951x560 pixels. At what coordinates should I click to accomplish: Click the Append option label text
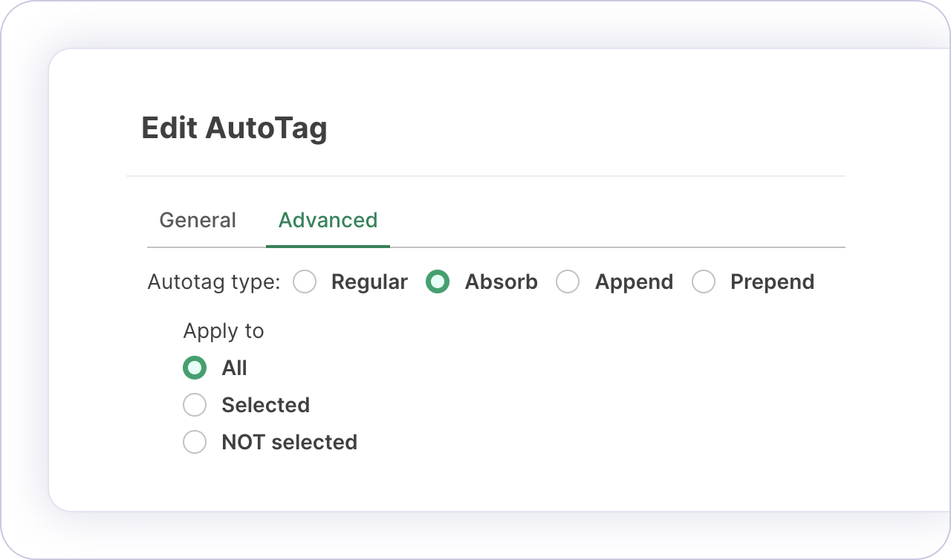[x=634, y=282]
